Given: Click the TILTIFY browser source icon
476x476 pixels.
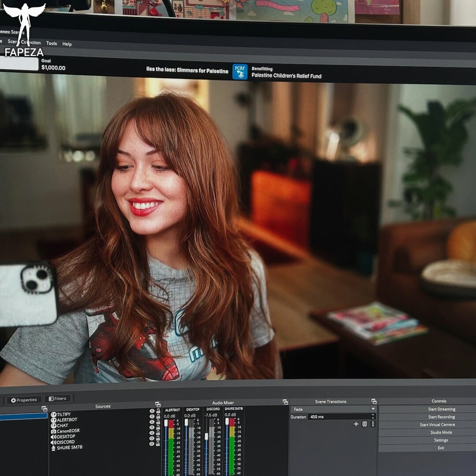Looking at the screenshot, I should (53, 414).
